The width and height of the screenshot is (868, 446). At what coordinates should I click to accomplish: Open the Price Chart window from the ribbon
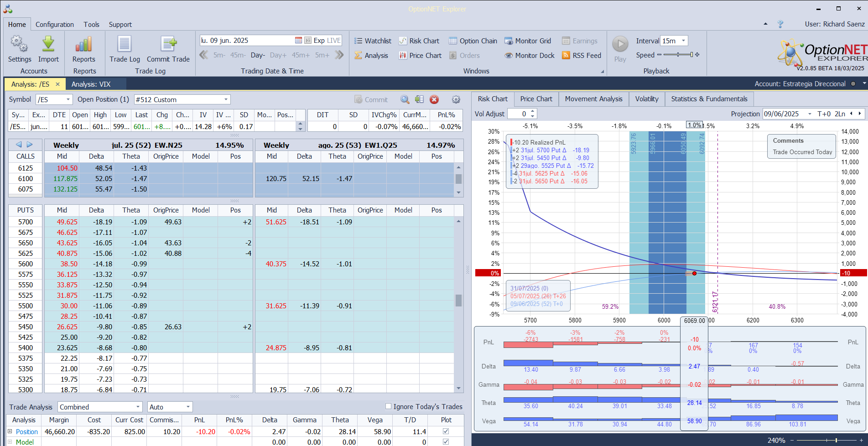(420, 55)
